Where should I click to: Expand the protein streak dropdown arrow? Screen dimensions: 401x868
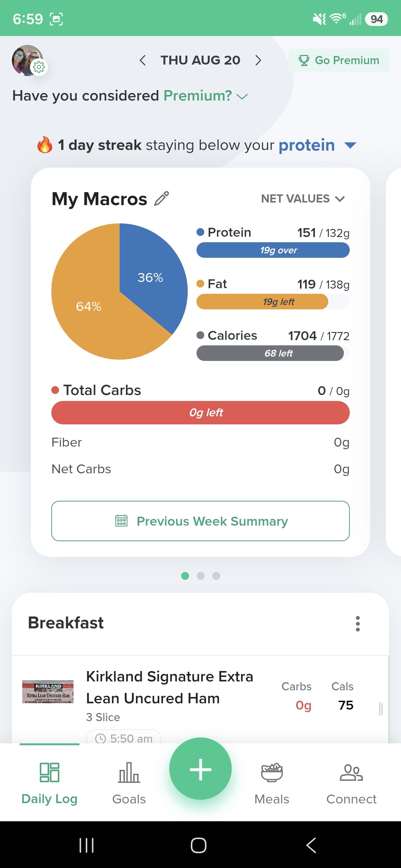pyautogui.click(x=350, y=145)
